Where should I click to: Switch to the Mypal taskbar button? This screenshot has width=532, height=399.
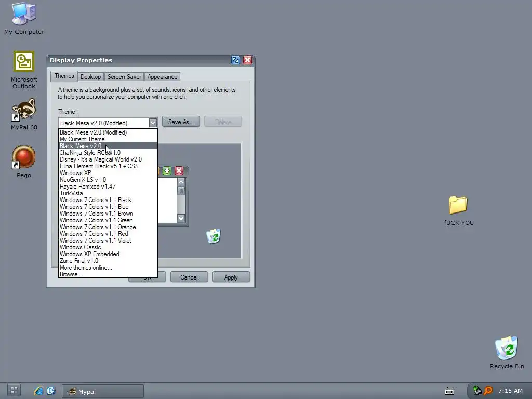(103, 391)
